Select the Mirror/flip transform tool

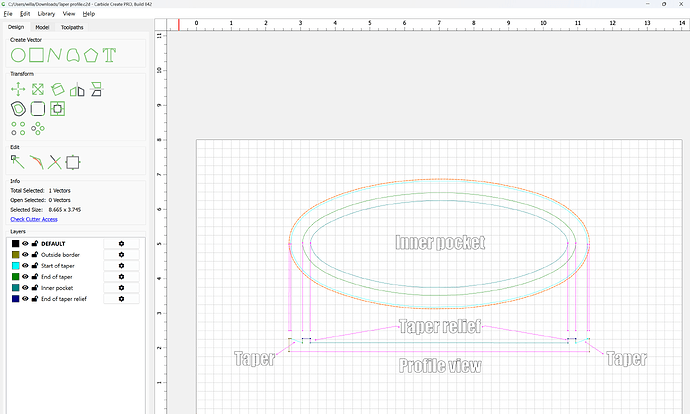(x=77, y=90)
